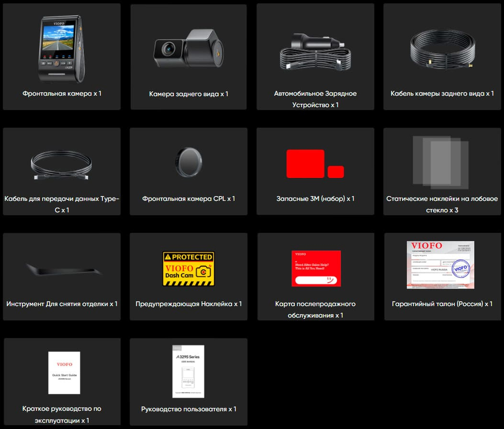
Task: Click 'Гарантийный талон (Россия) x 1' label
Action: coord(442,304)
